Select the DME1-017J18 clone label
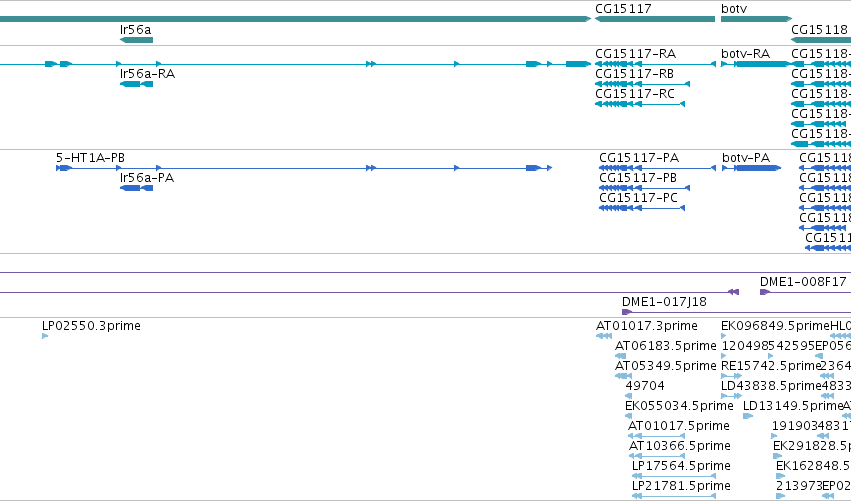This screenshot has height=501, width=851. point(664,302)
